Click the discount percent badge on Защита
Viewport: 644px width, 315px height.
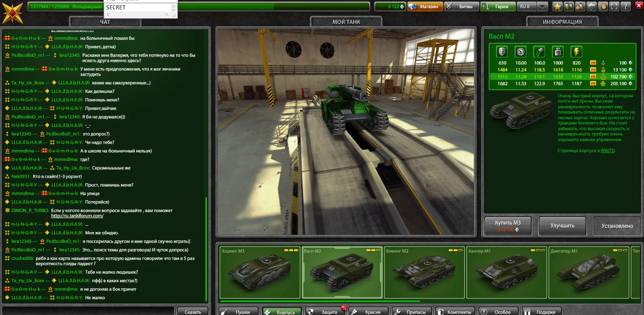344,308
